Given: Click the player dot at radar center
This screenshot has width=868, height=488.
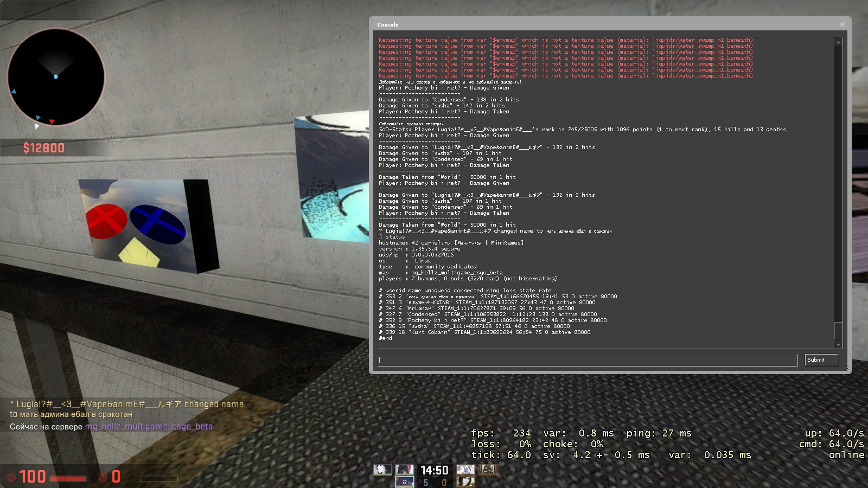Looking at the screenshot, I should coord(56,77).
